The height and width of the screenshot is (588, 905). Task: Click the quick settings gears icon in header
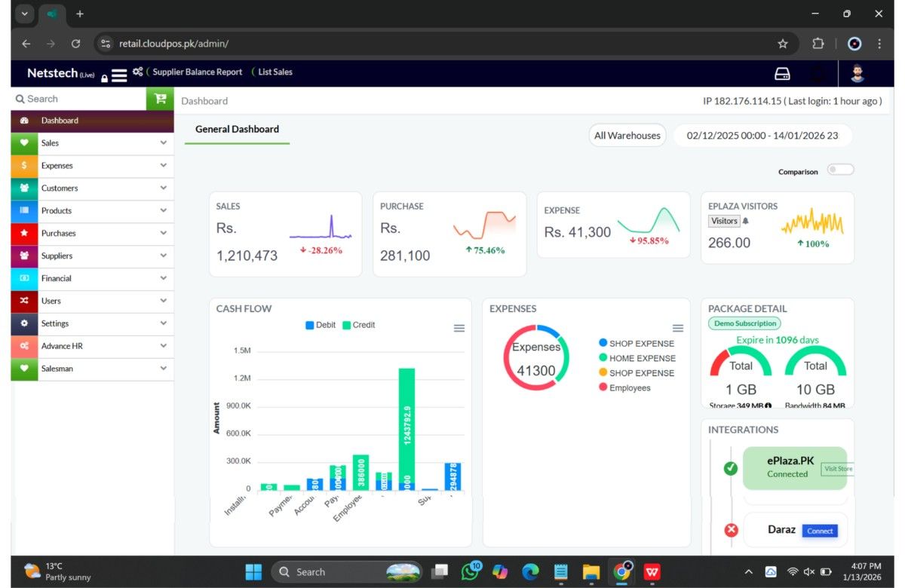137,72
